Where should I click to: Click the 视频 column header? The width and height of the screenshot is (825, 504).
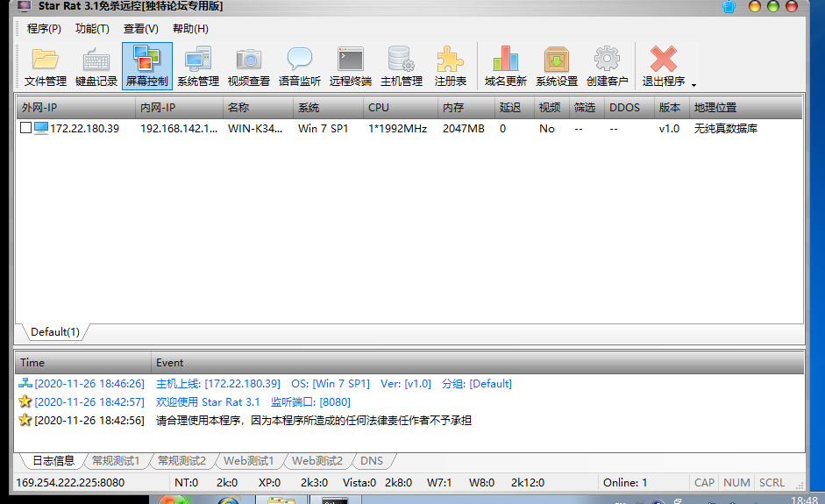[x=552, y=108]
